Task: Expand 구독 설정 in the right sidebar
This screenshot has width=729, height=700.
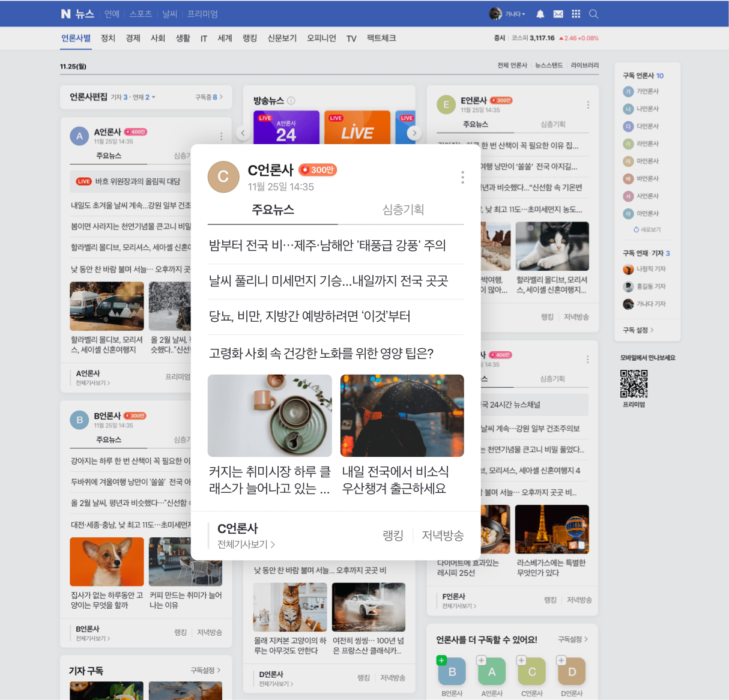Action: coord(638,330)
